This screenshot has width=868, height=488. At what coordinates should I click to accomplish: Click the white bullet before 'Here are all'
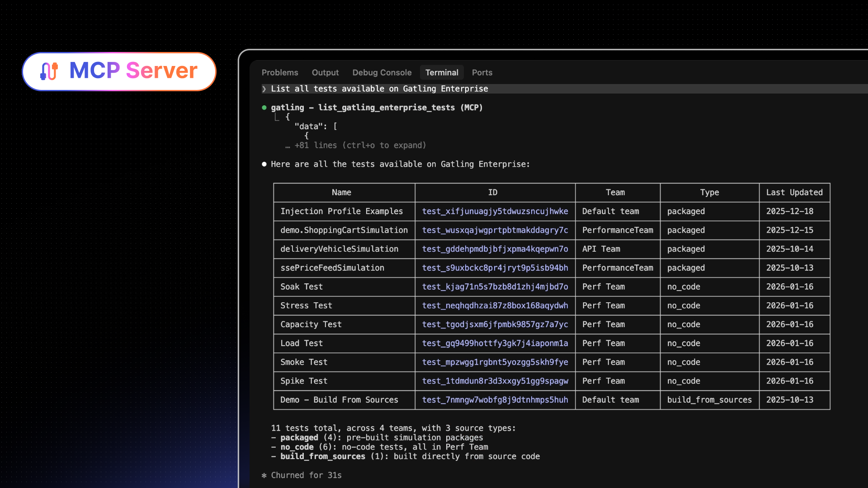[x=264, y=164]
